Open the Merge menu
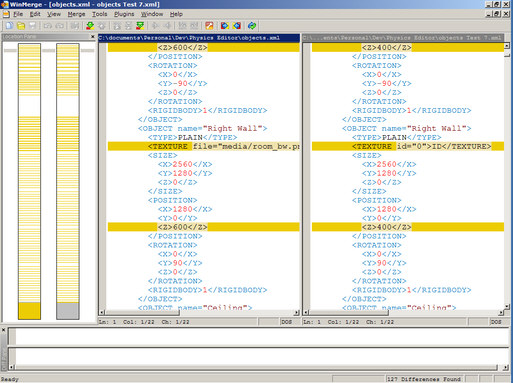513x383 pixels. coord(76,14)
